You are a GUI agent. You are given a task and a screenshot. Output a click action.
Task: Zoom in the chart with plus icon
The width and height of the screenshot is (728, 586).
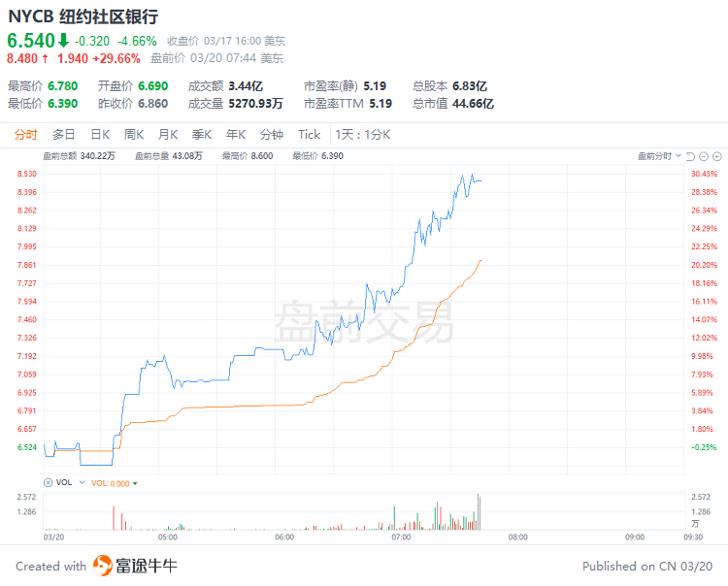click(717, 156)
